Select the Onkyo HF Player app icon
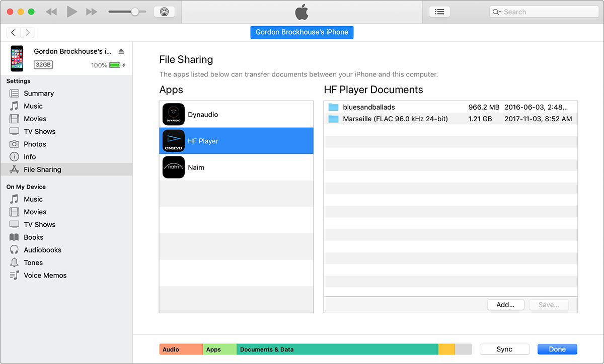The image size is (604, 364). coord(174,141)
